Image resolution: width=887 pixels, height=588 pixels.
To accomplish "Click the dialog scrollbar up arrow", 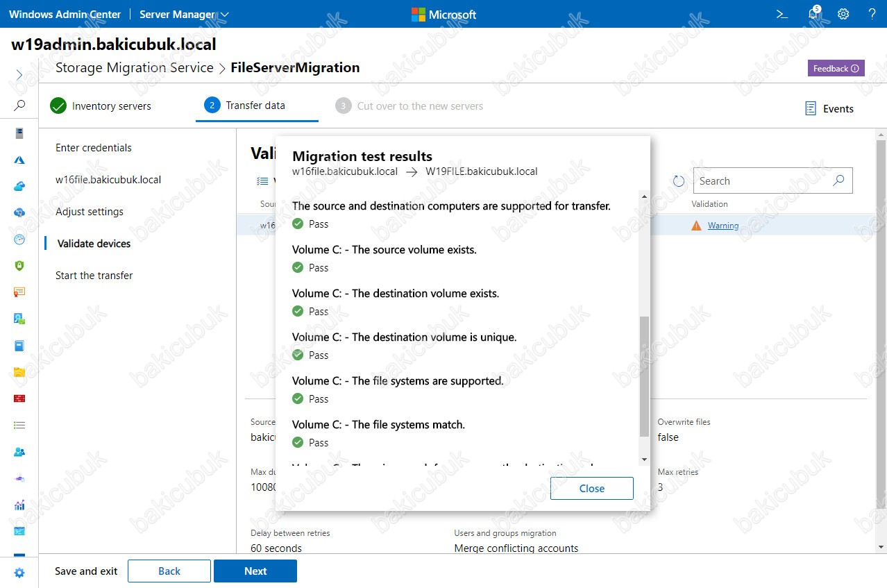I will (644, 197).
